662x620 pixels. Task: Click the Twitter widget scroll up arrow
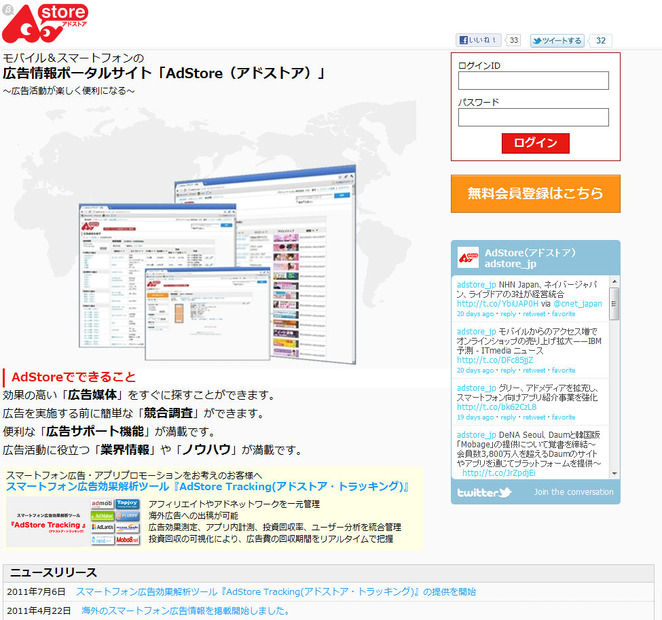coord(615,282)
